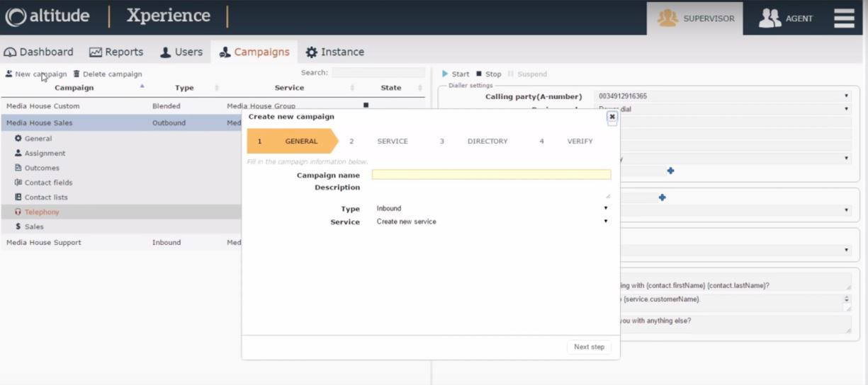This screenshot has height=385, width=868.
Task: Click the Contact lists icon
Action: point(18,197)
